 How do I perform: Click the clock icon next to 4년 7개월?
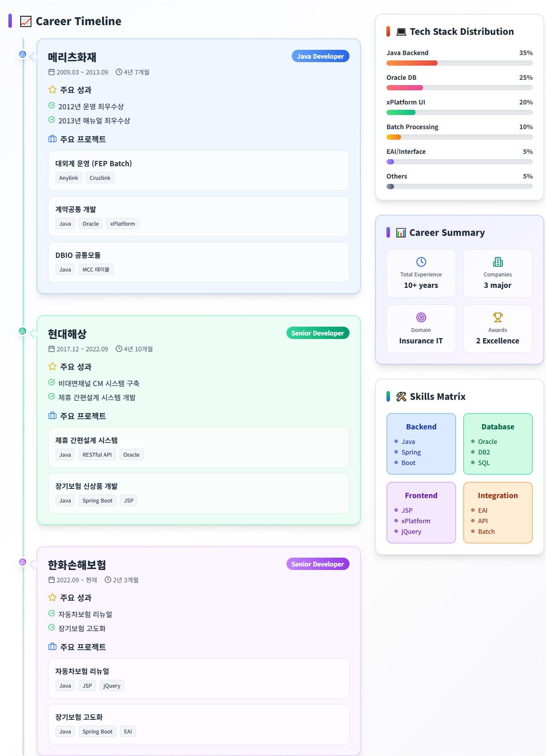[x=119, y=72]
